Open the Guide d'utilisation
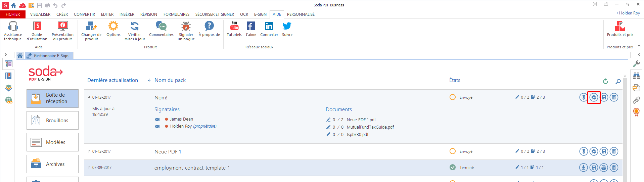Viewport: 644px width, 182px height. pos(37,31)
